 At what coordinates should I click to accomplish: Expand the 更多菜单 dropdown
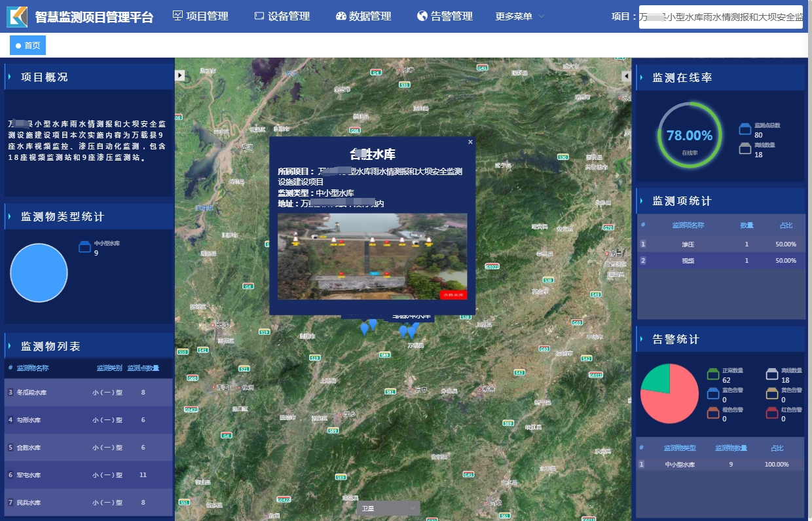click(x=520, y=16)
